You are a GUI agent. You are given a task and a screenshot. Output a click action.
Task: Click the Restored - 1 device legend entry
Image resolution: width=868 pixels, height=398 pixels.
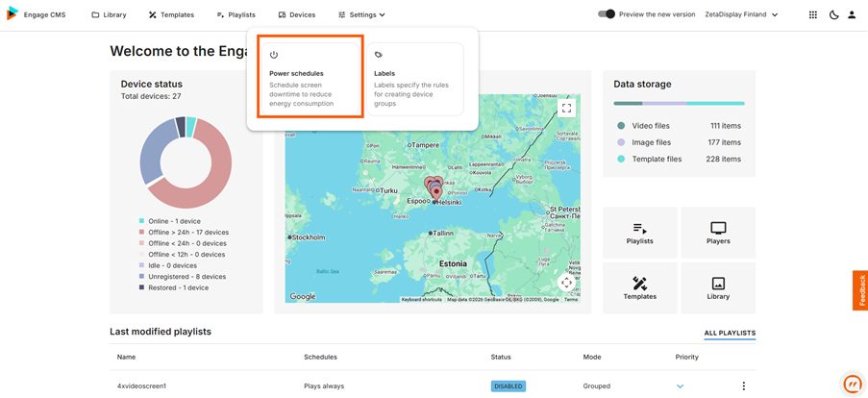click(174, 287)
